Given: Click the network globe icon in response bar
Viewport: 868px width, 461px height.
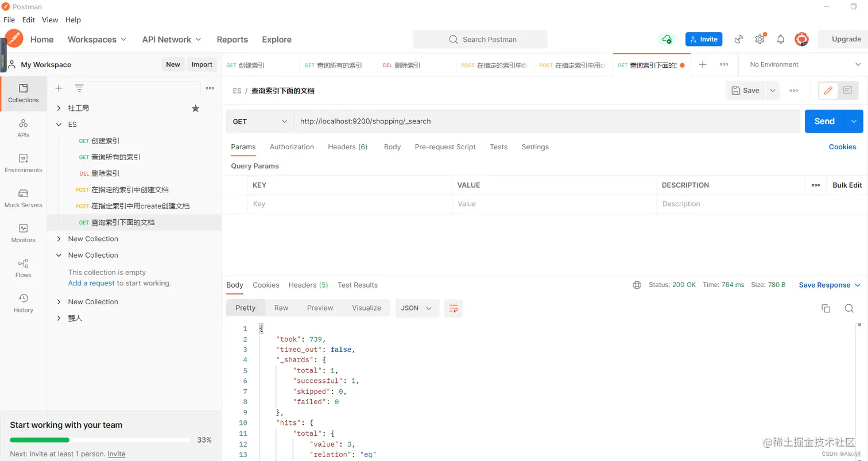Looking at the screenshot, I should (x=637, y=285).
